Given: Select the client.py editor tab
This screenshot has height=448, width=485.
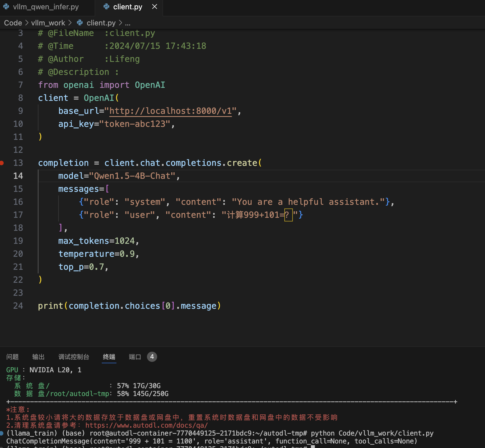Looking at the screenshot, I should [127, 7].
